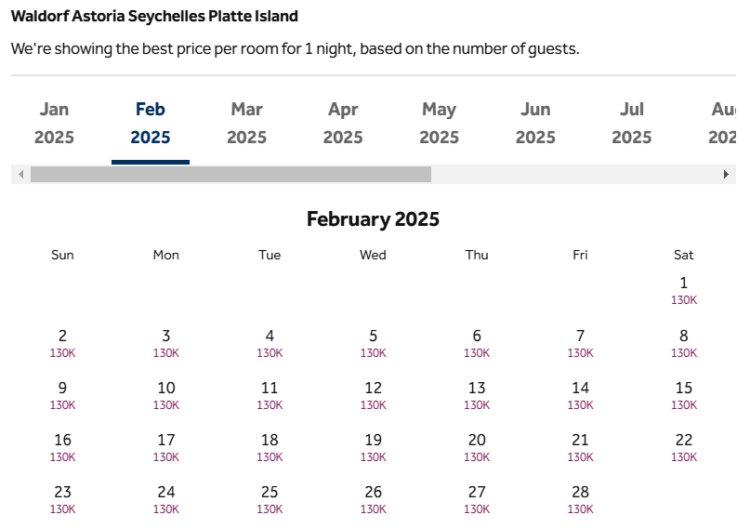Choose February 28 at 130K
Screen dimensions: 750x528
coord(580,500)
